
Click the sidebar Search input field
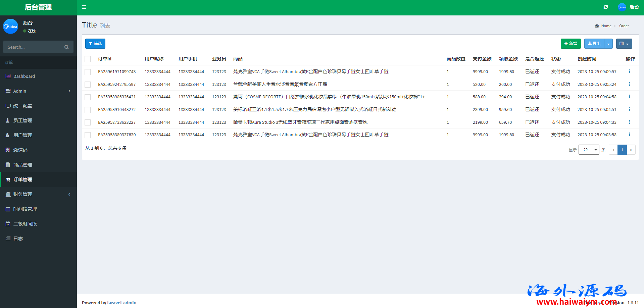click(x=34, y=47)
